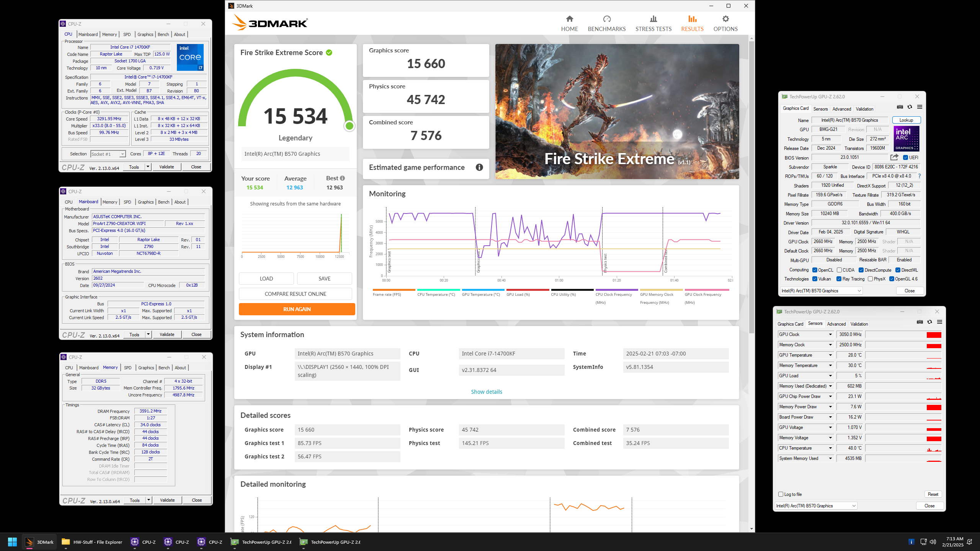Open the OPTIONS gear
The width and height of the screenshot is (980, 551).
[x=725, y=23]
